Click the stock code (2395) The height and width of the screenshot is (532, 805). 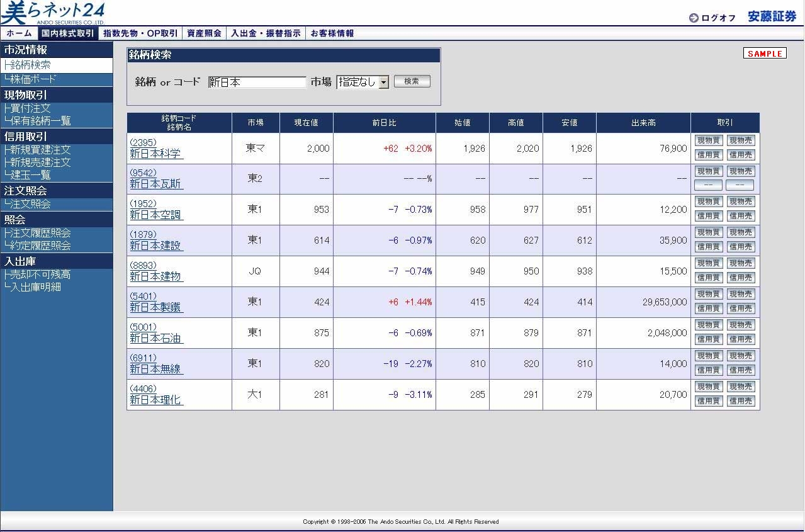click(x=143, y=142)
